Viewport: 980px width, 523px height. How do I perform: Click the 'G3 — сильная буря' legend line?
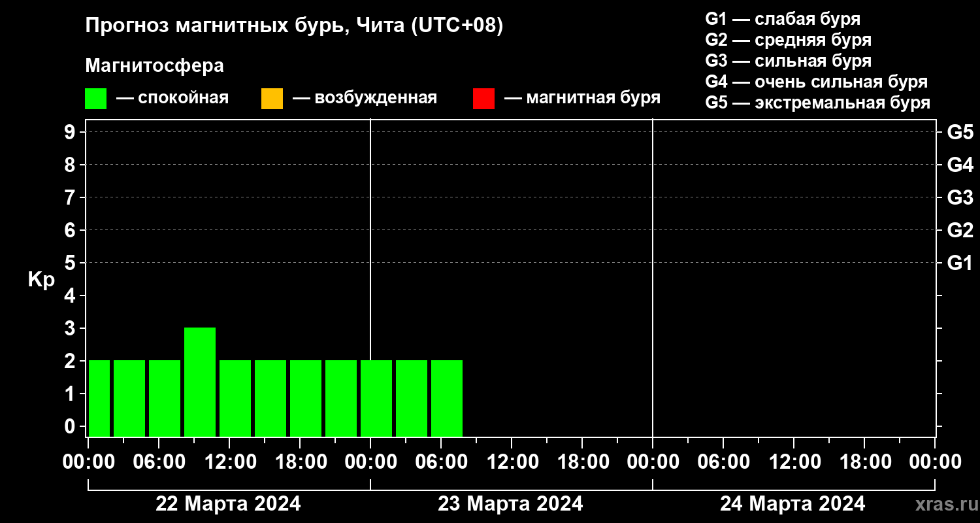pos(788,61)
